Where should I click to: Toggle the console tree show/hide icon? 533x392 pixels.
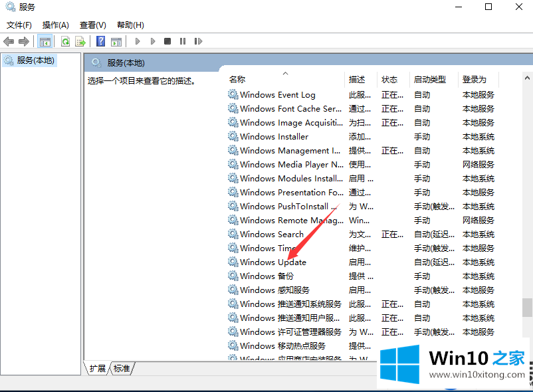(x=45, y=41)
